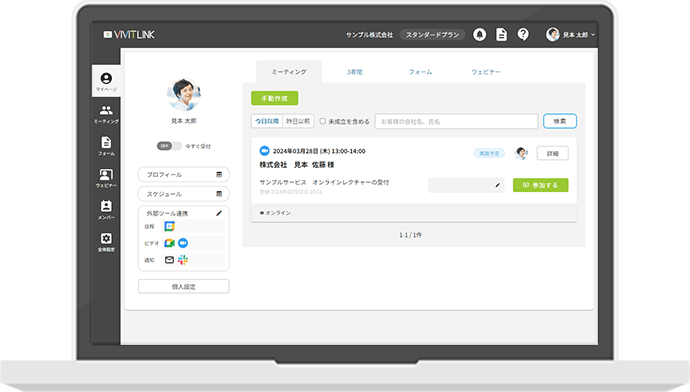This screenshot has width=690, height=392.
Task: Click the スタンダードプラン plan badge
Action: 432,35
